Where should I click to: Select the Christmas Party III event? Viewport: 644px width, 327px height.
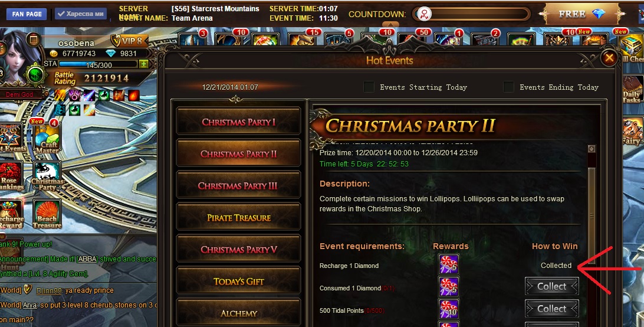click(238, 186)
